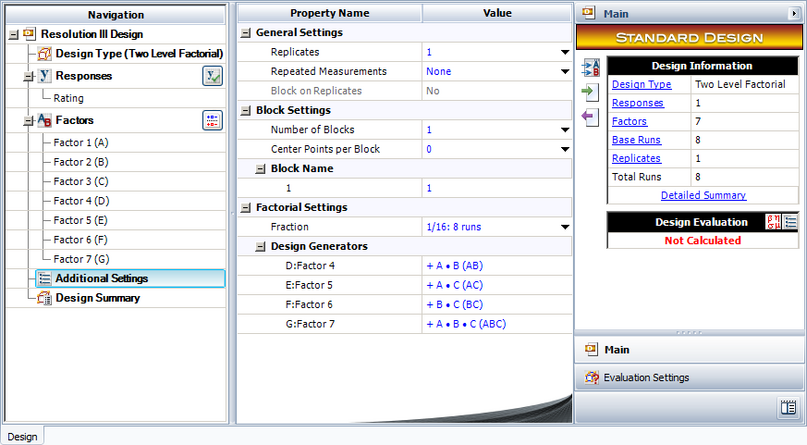807x445 pixels.
Task: Click the notes icon at control panel bottom
Action: [x=788, y=407]
